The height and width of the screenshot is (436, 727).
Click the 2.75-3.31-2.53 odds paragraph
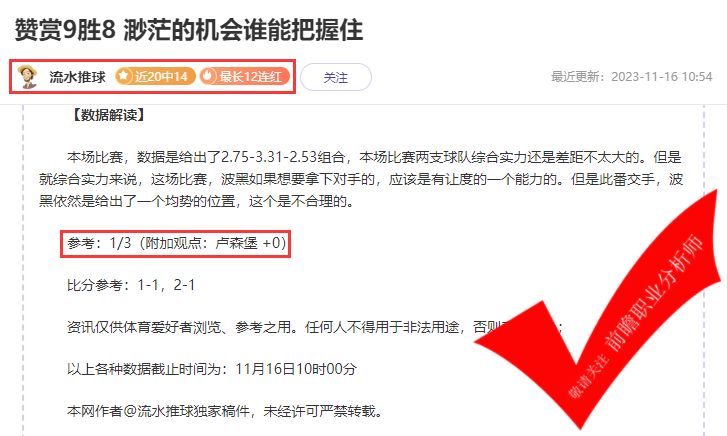click(361, 180)
